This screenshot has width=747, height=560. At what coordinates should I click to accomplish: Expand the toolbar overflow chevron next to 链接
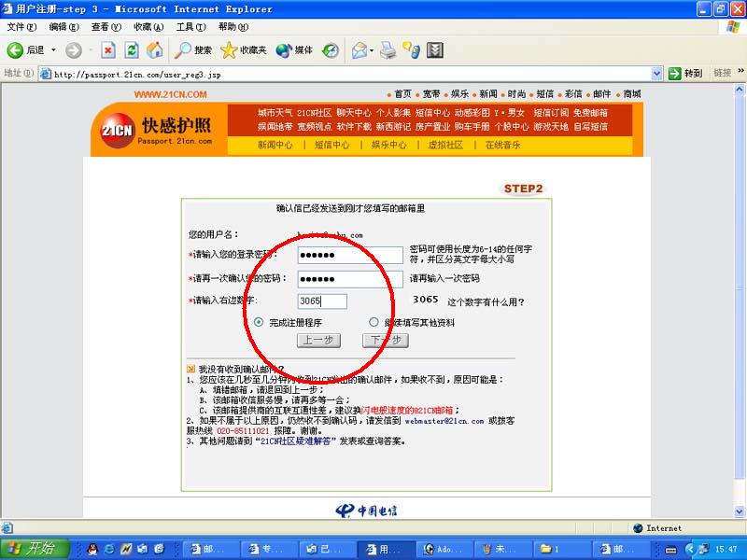[x=740, y=71]
